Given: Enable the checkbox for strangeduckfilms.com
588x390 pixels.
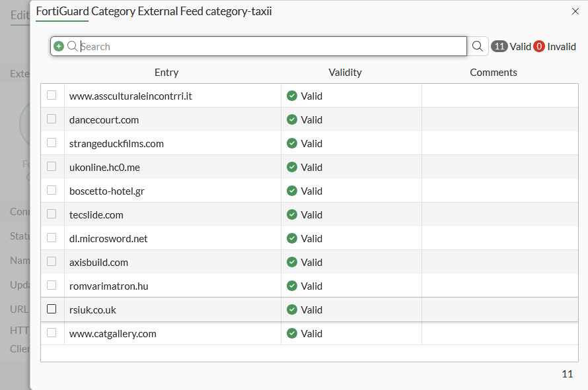Looking at the screenshot, I should [52, 143].
